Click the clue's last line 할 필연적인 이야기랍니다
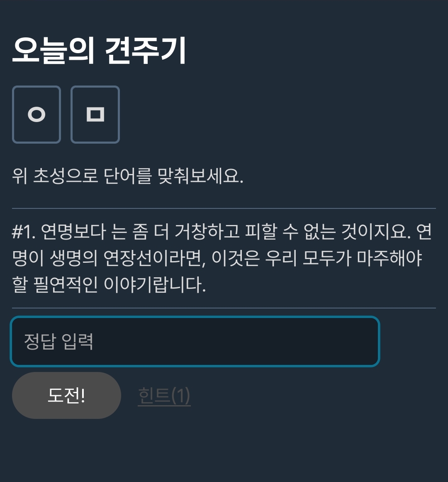 (109, 285)
